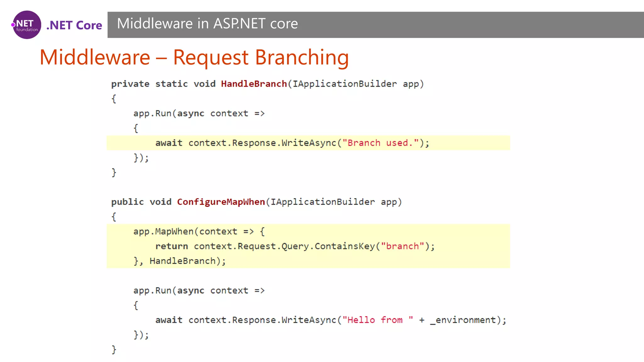This screenshot has width=644, height=362.
Task: Click the 'app.Run(async context =>' line in ConfigureMapWhen
Action: (199, 291)
